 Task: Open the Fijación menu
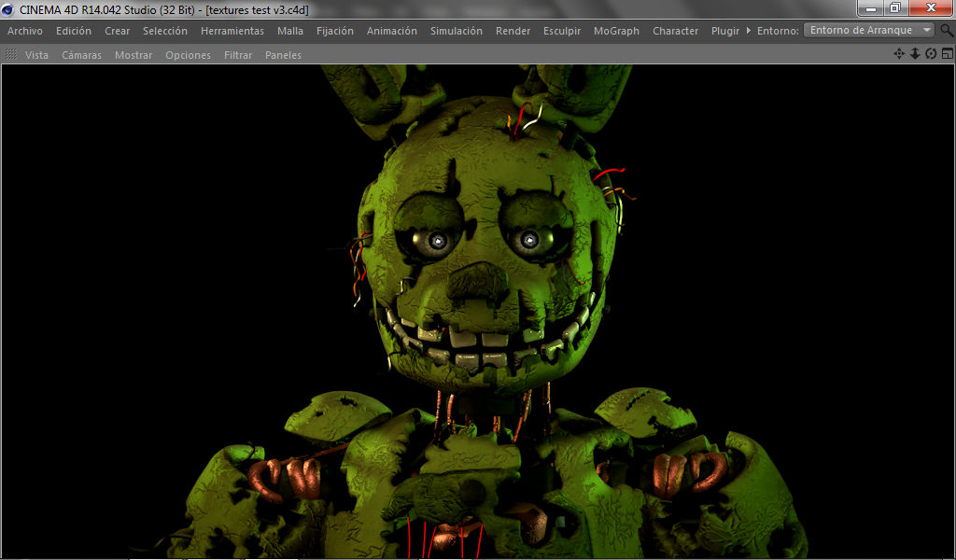[335, 31]
